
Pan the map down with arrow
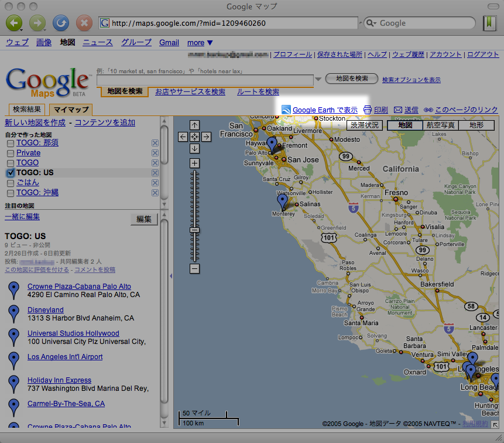(x=194, y=149)
